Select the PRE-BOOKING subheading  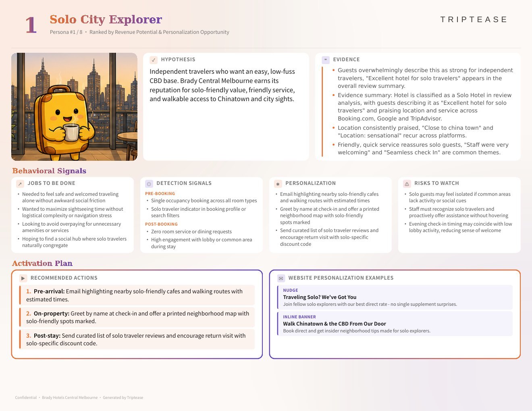[x=160, y=194]
